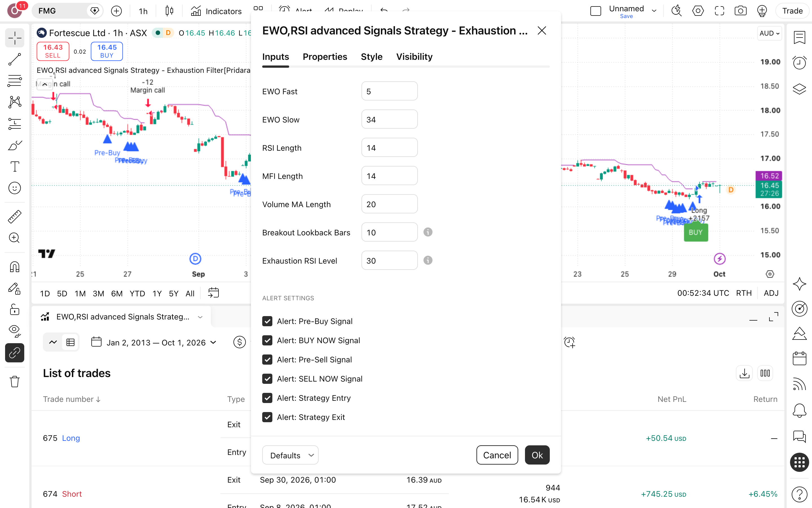
Task: Open the watchlist panel icon
Action: click(799, 38)
